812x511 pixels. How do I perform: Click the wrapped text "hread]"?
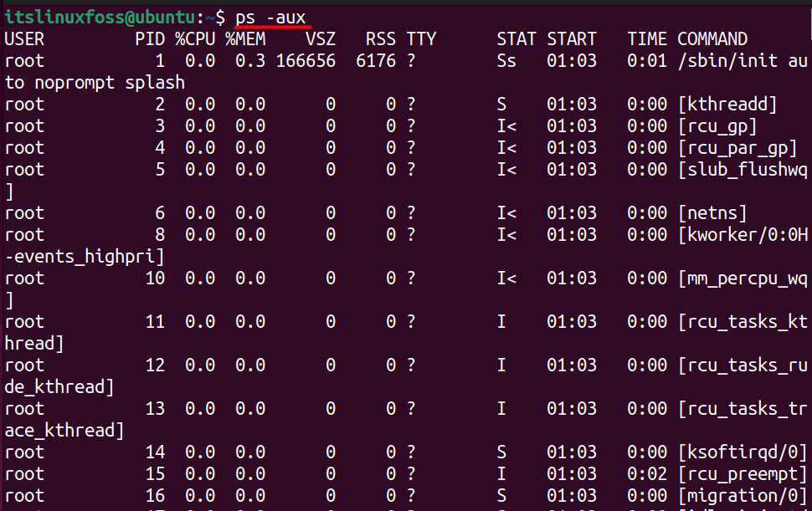34,344
